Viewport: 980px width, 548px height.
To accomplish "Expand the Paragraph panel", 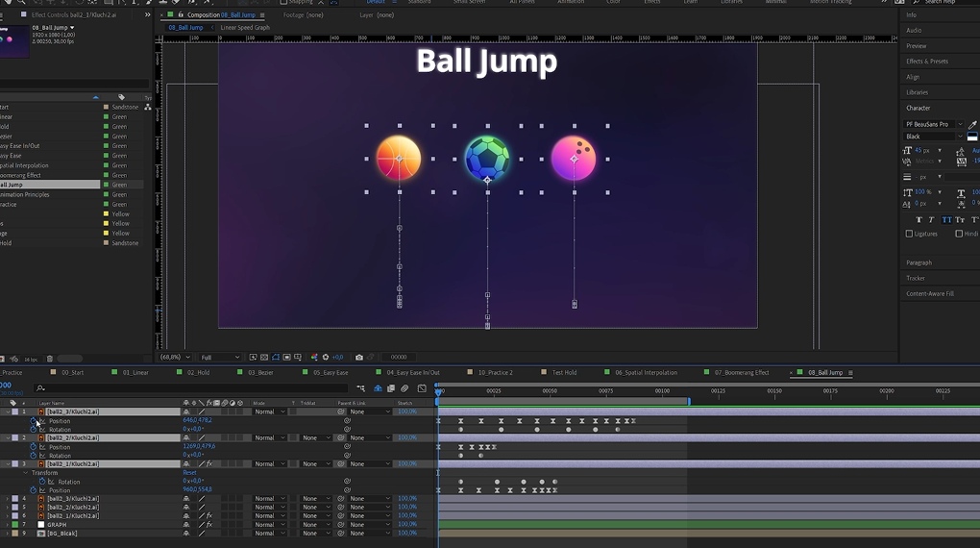I will (919, 262).
